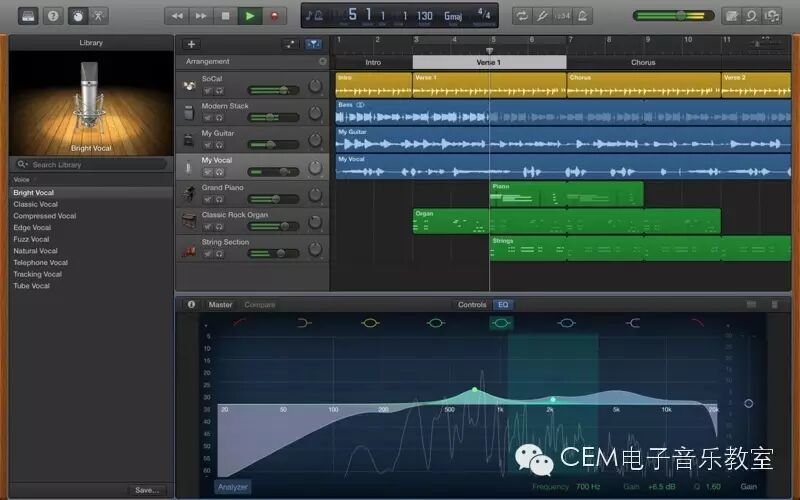Switch to the Master button

pyautogui.click(x=220, y=305)
